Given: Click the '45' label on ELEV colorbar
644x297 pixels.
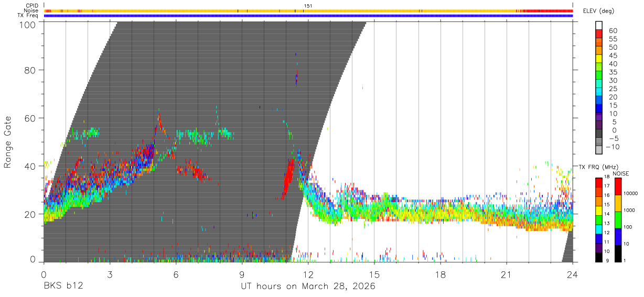Looking at the screenshot, I should click(x=613, y=56).
